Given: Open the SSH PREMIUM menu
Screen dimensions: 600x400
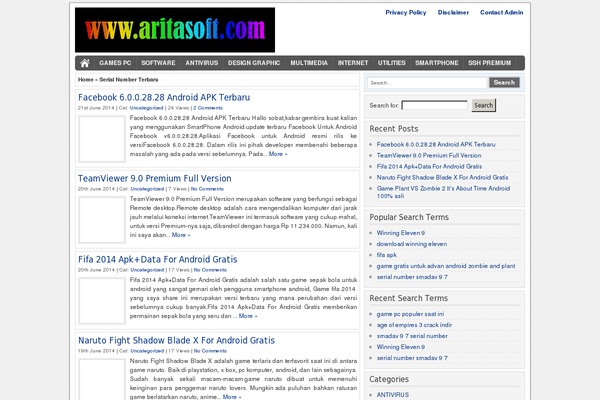Looking at the screenshot, I should tap(489, 63).
